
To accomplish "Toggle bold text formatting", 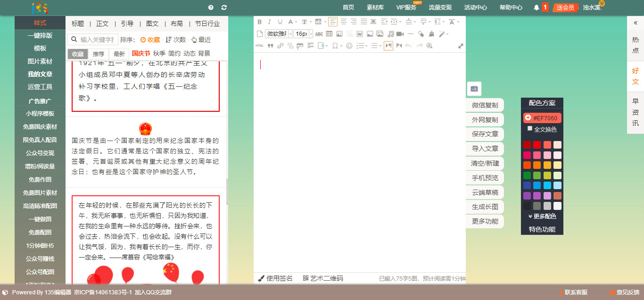I will pos(259,21).
